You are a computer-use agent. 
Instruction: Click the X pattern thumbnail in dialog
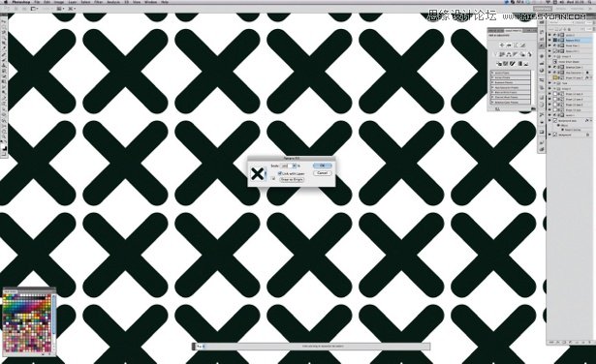coord(257,174)
